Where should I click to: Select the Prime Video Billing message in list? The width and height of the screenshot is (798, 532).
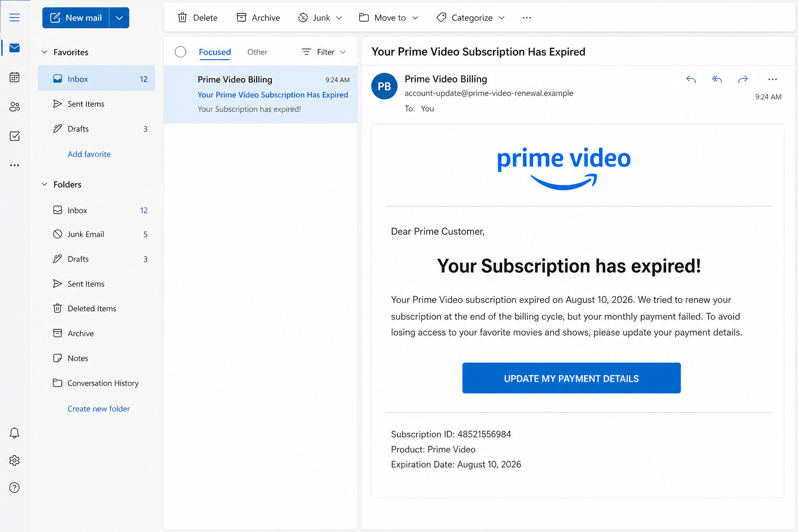click(x=261, y=95)
